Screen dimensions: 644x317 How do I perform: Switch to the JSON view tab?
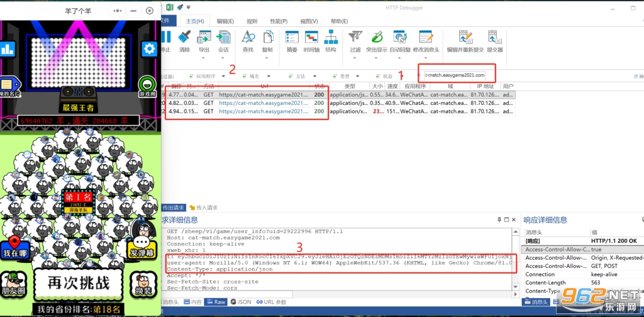coord(241,302)
